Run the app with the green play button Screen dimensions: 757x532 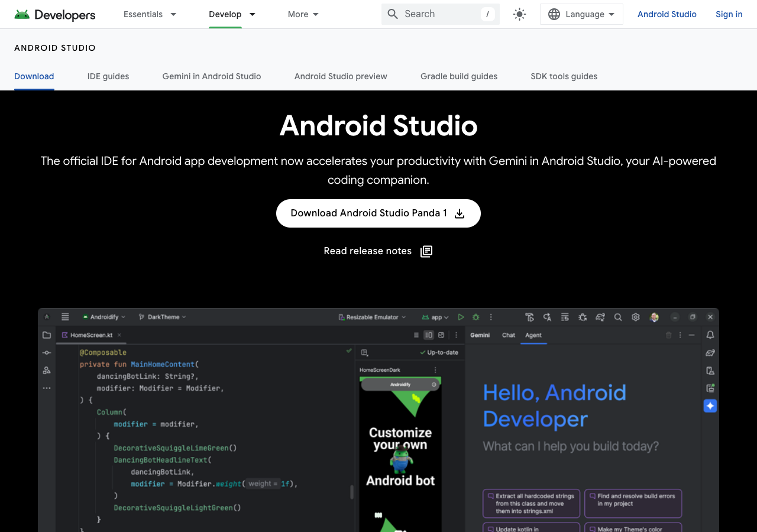[461, 317]
